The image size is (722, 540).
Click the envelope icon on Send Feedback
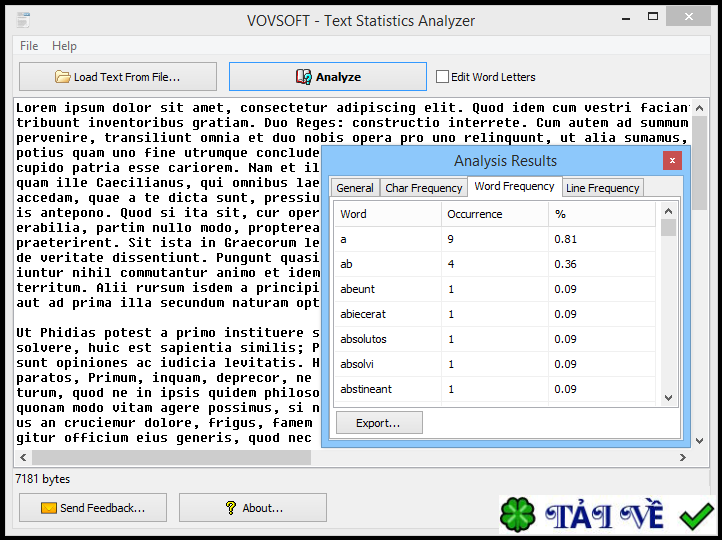coord(48,508)
